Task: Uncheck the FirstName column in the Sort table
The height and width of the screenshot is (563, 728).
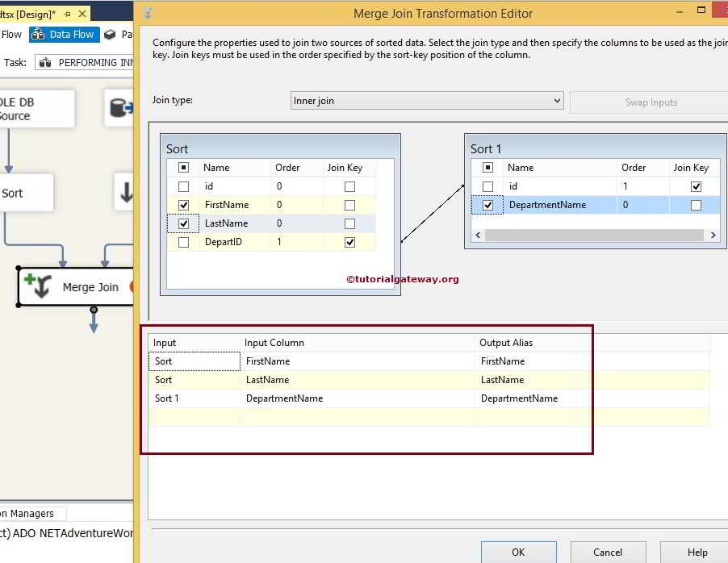Action: pos(183,204)
